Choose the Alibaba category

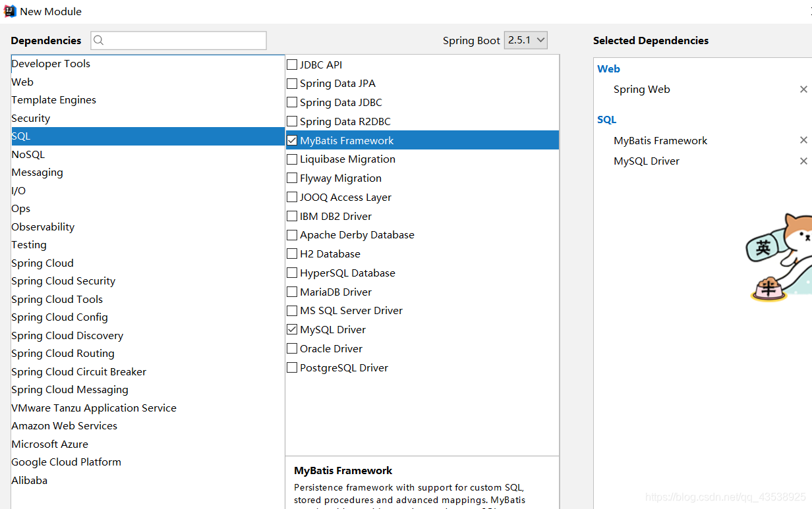click(x=148, y=481)
